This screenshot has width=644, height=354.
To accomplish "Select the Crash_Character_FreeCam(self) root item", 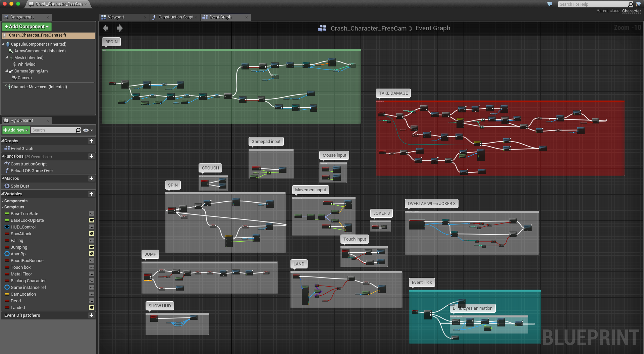I will [x=48, y=35].
